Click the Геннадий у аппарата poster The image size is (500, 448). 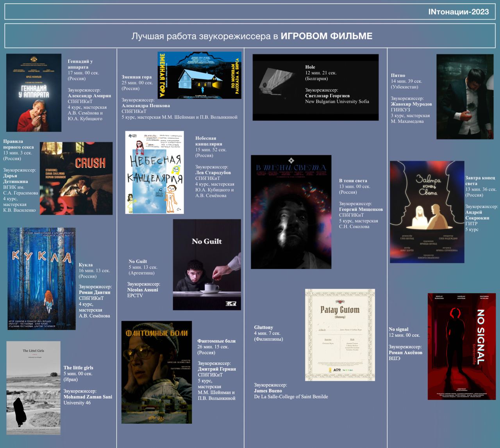[34, 93]
